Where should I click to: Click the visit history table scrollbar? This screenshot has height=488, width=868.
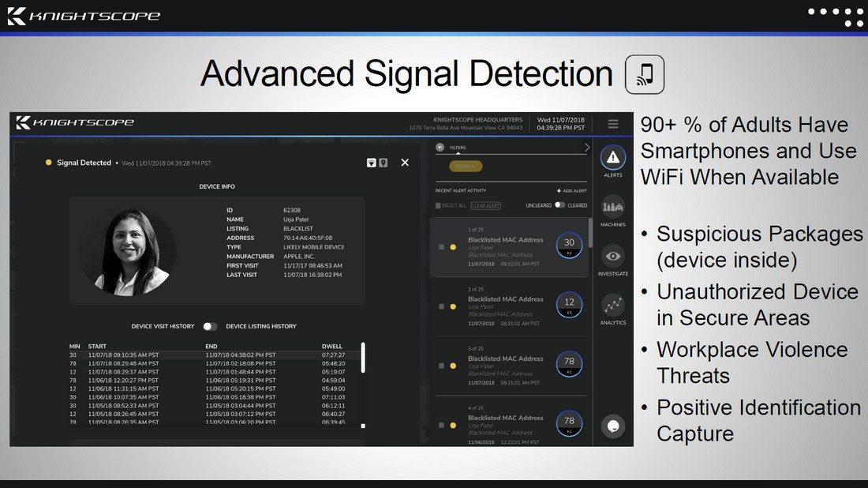(363, 358)
